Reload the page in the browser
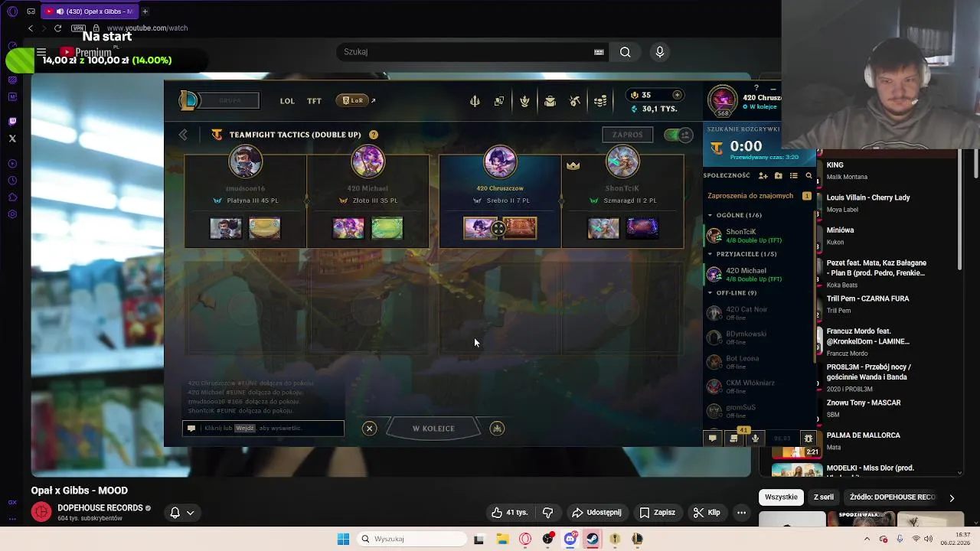980x551 pixels. click(x=57, y=28)
